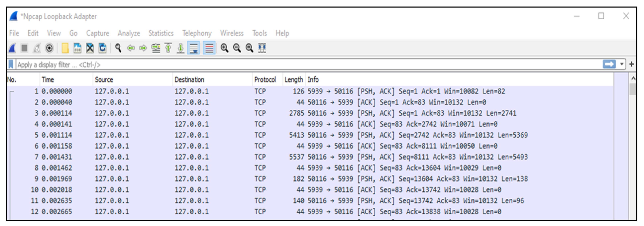Toggle auto-scroll during live capture

click(194, 48)
